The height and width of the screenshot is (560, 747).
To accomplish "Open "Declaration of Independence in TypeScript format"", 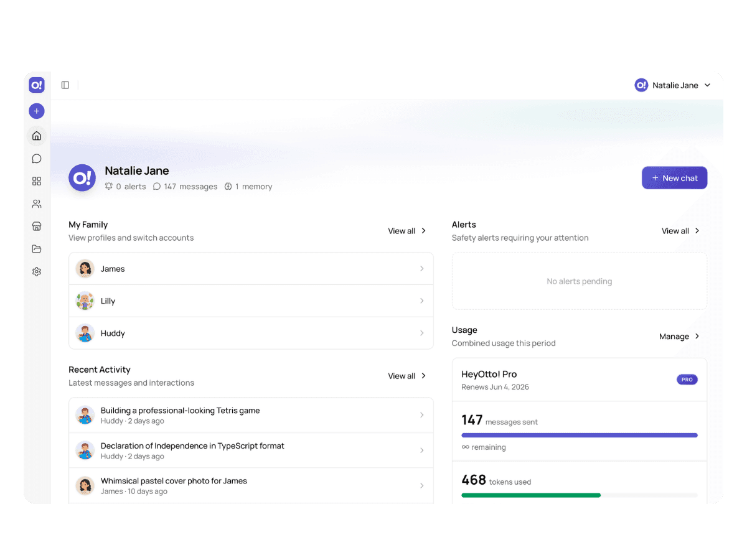I will point(192,446).
